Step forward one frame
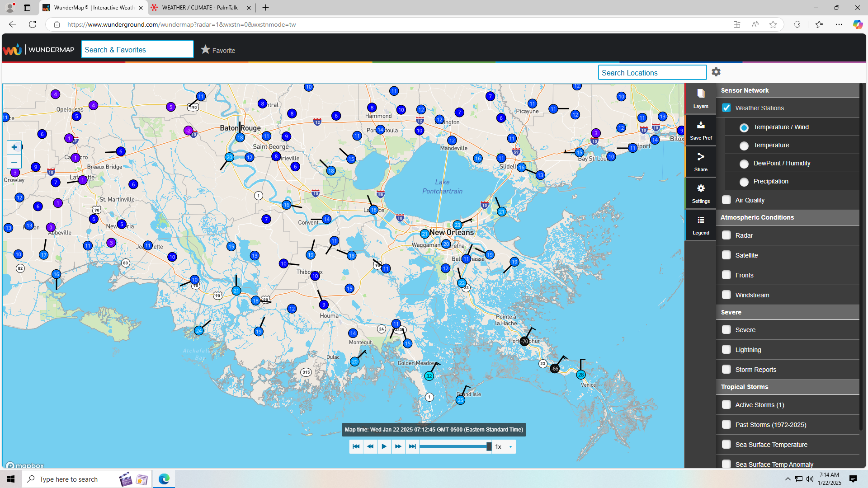 [x=398, y=446]
